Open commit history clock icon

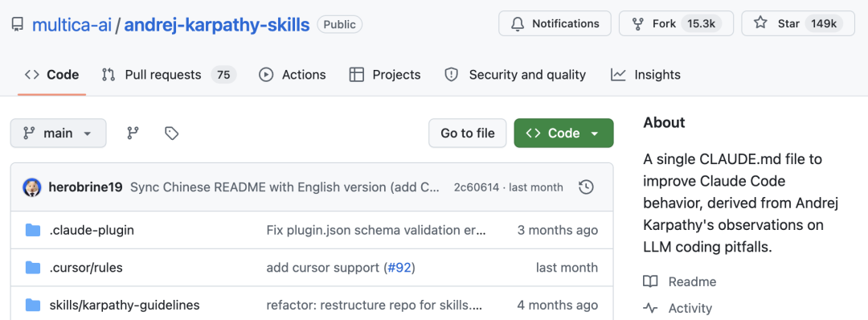586,187
